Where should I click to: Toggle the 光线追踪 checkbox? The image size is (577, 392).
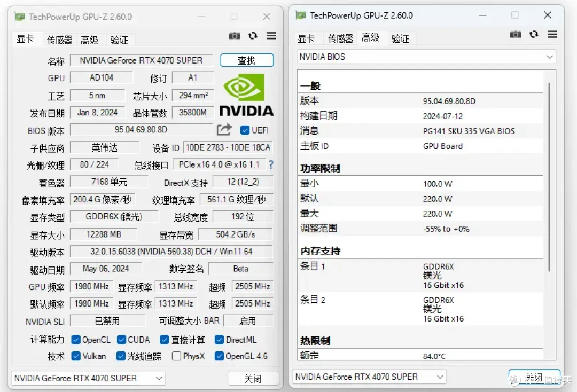tap(121, 356)
